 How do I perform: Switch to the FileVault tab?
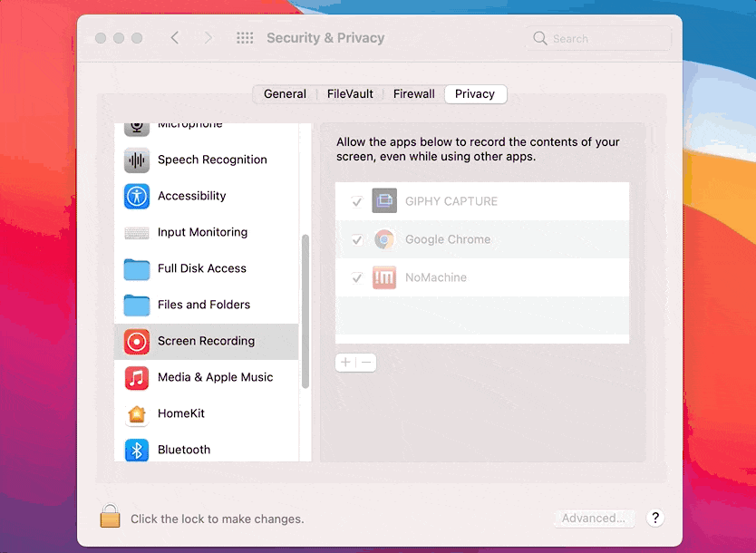(350, 94)
